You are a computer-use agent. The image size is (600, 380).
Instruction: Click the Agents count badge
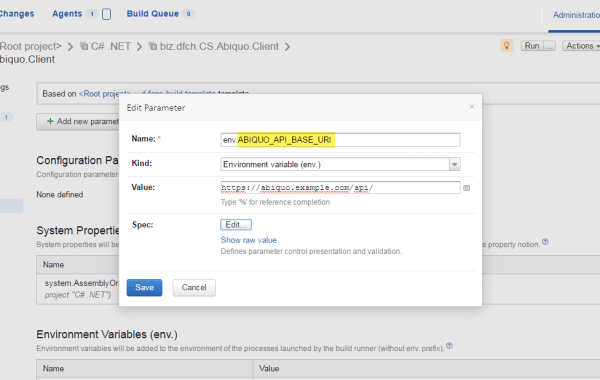coord(92,14)
